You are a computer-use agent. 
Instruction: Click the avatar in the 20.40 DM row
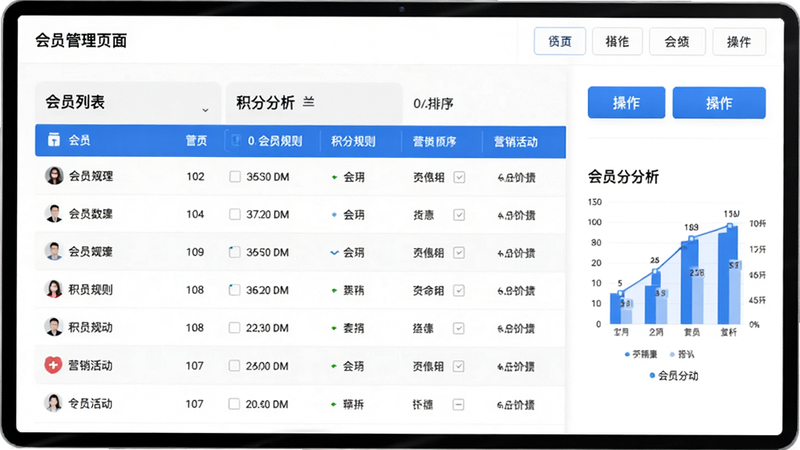pos(53,403)
